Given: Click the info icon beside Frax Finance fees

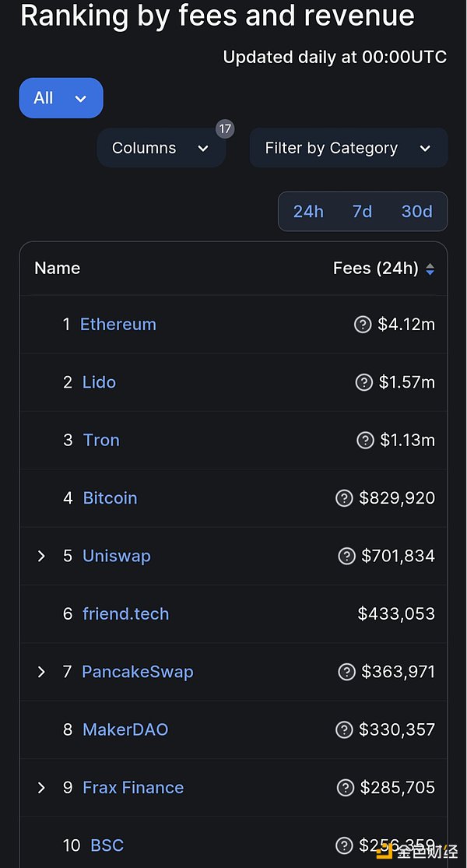Looking at the screenshot, I should [344, 788].
